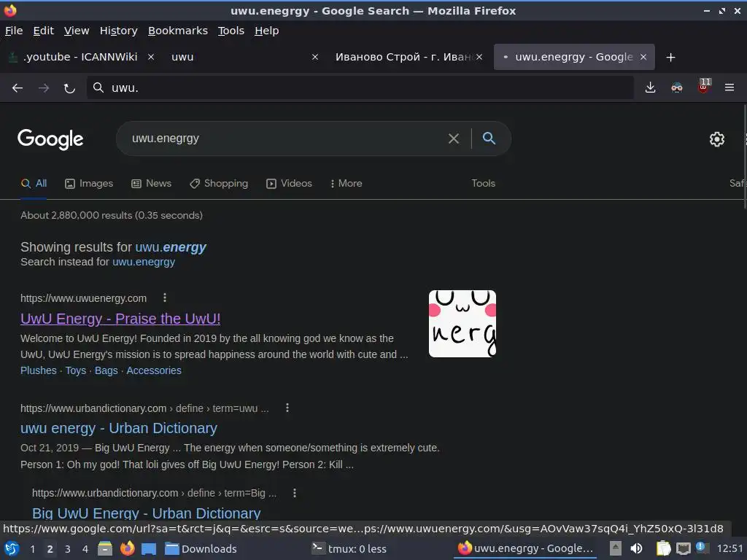Launch Firefox from the taskbar launcher
The width and height of the screenshot is (747, 560).
127,548
